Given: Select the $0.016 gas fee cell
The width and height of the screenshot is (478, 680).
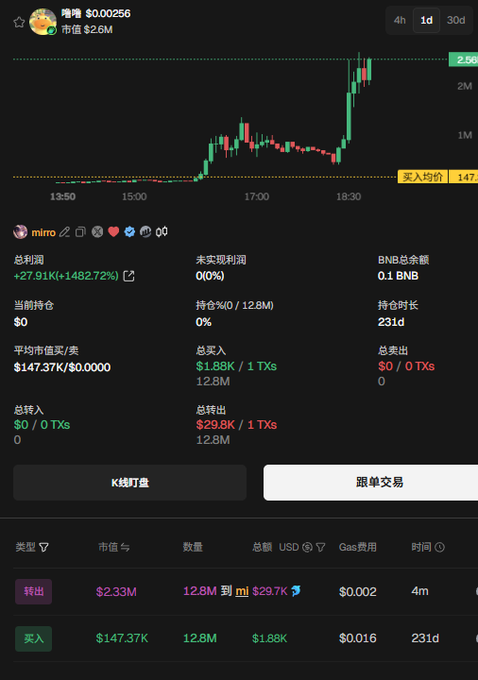Looking at the screenshot, I should 357,638.
